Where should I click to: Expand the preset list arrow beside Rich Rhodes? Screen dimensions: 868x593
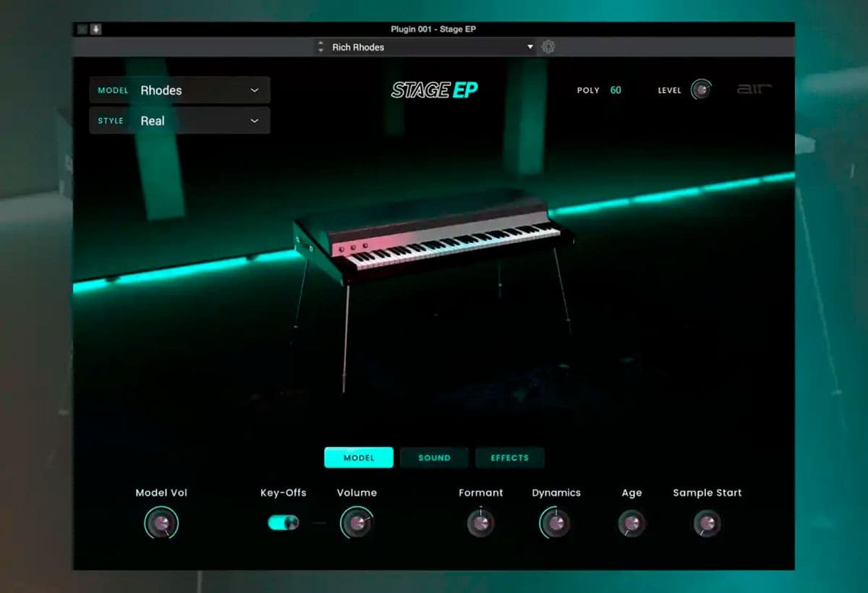pos(530,47)
